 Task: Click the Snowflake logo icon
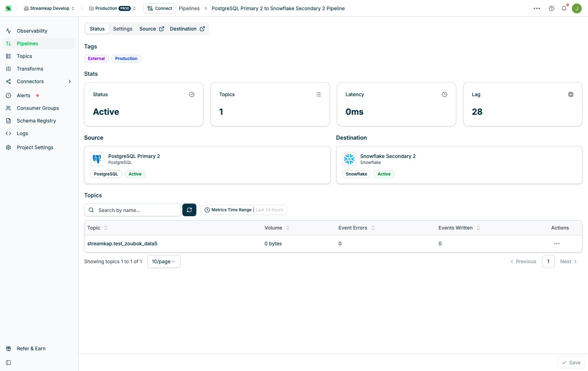coord(349,159)
